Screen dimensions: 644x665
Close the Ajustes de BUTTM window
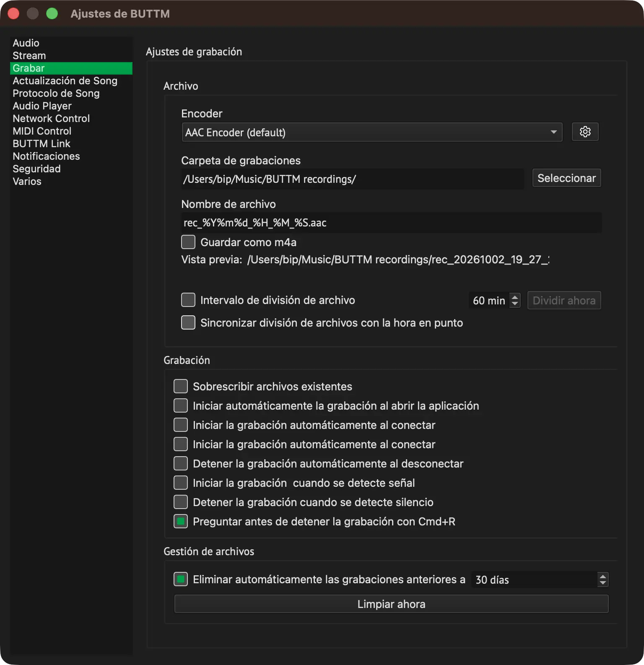coord(13,13)
